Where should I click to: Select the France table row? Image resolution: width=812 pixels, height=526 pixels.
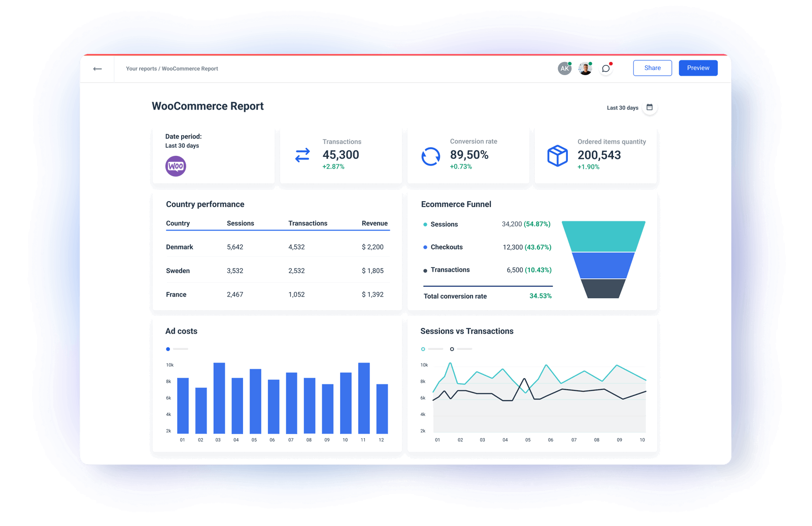pos(278,294)
